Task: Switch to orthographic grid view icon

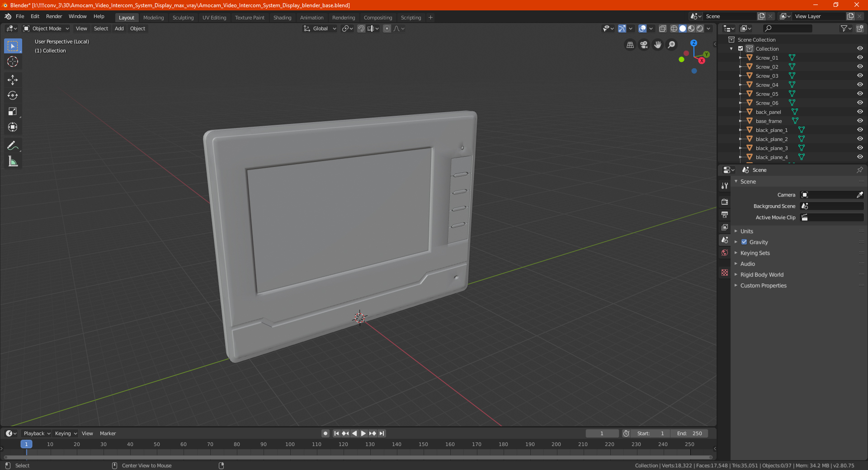Action: click(x=630, y=45)
